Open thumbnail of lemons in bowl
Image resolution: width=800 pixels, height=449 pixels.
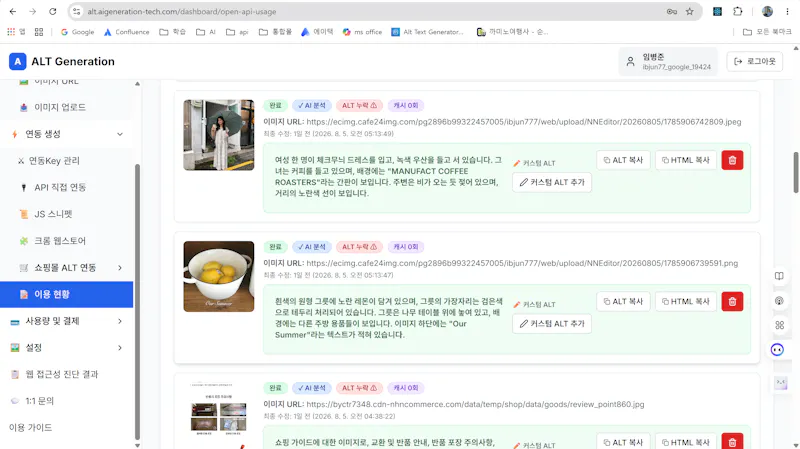click(x=219, y=277)
